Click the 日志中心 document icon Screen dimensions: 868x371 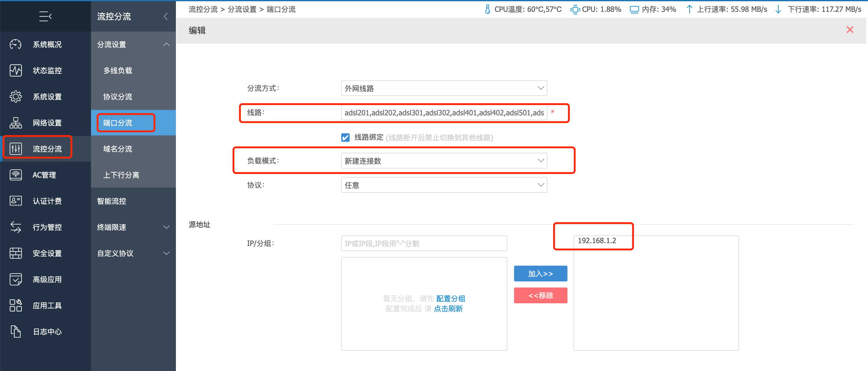[x=15, y=332]
